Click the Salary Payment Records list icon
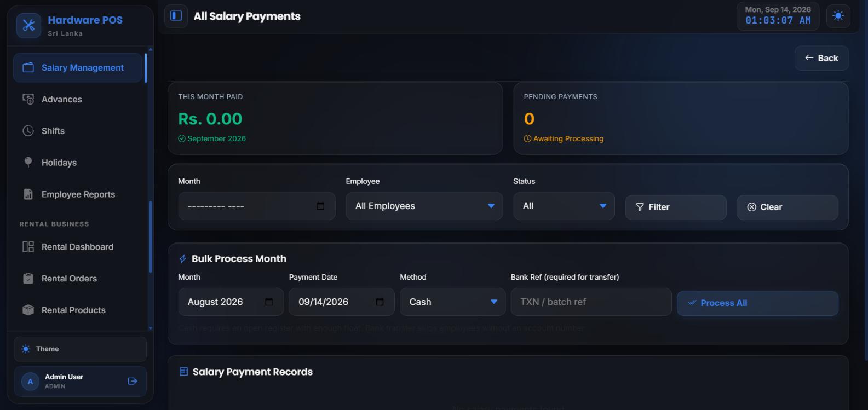Viewport: 868px width, 410px height. (x=184, y=372)
